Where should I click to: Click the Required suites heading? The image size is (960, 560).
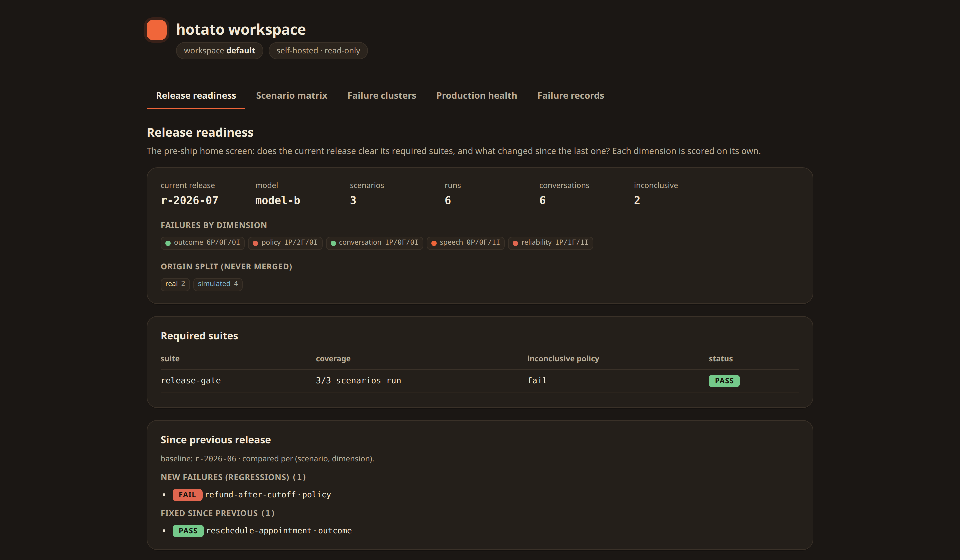point(199,336)
